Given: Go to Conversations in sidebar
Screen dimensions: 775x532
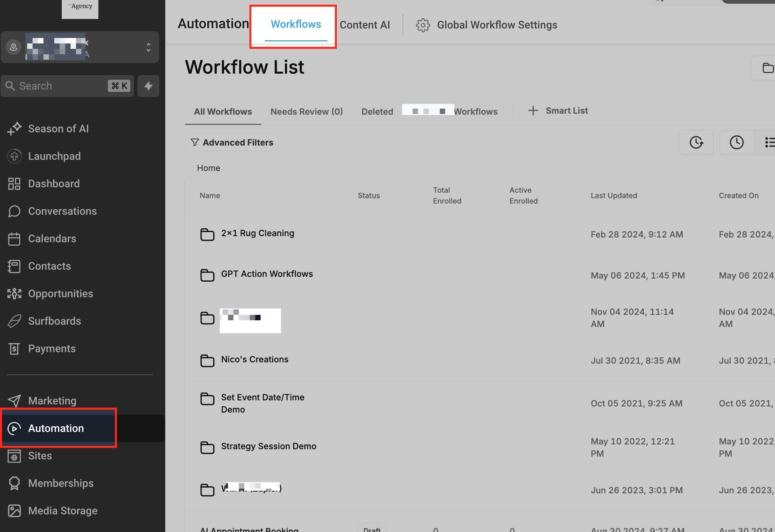Looking at the screenshot, I should pos(62,211).
